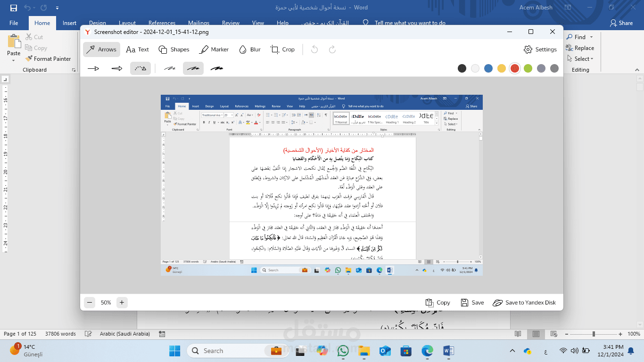Click 37806 words count in status bar
This screenshot has height=362, width=644.
click(x=60, y=334)
